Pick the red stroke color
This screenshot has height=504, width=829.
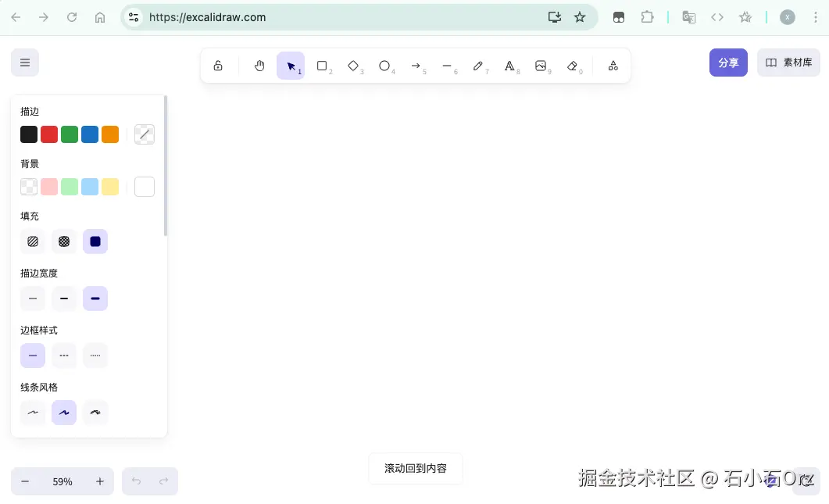(49, 134)
